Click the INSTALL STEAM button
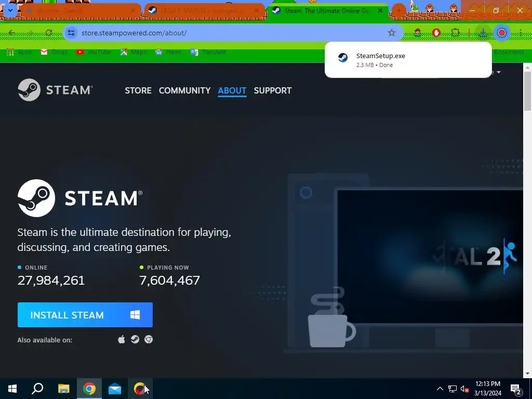 click(85, 315)
